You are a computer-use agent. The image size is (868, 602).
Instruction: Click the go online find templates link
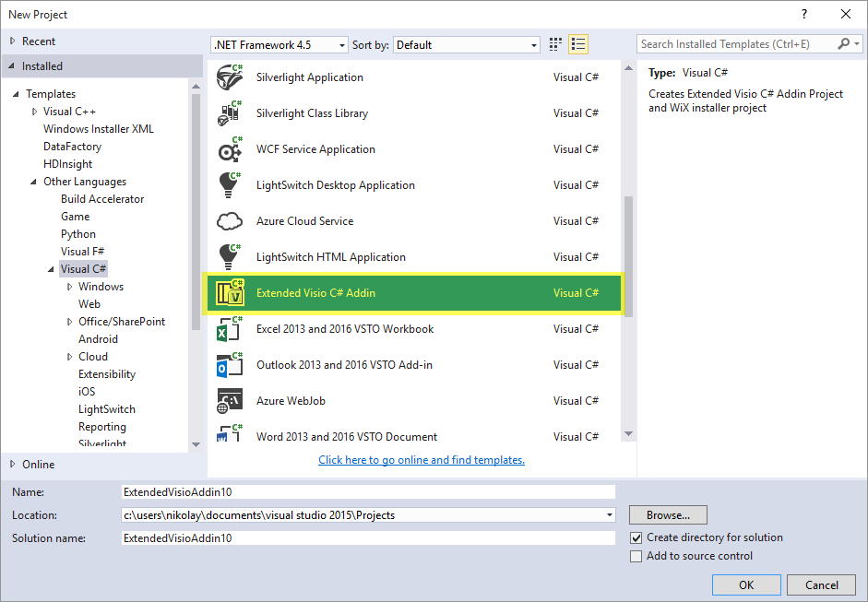[422, 460]
